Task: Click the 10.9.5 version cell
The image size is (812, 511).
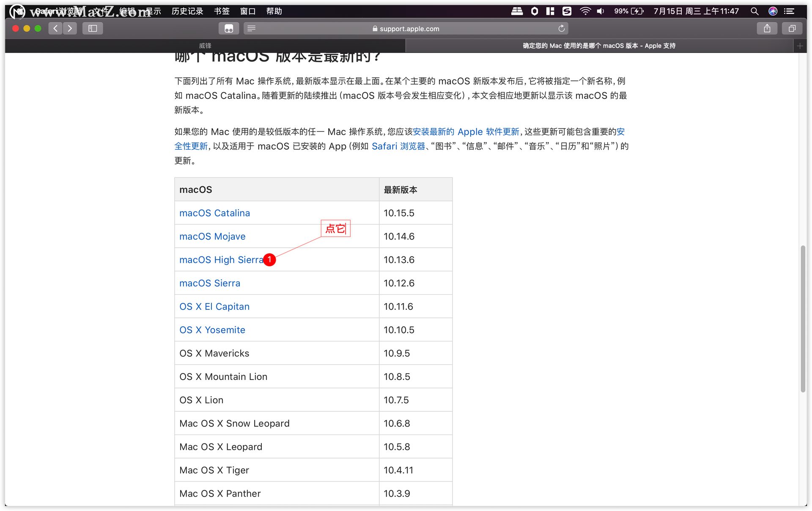Action: point(416,353)
